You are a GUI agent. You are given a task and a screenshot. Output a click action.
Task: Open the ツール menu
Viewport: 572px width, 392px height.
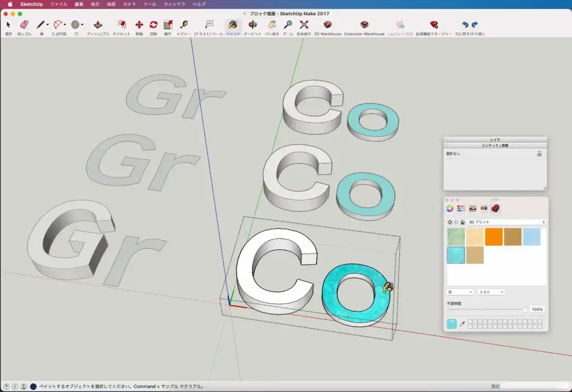(150, 4)
